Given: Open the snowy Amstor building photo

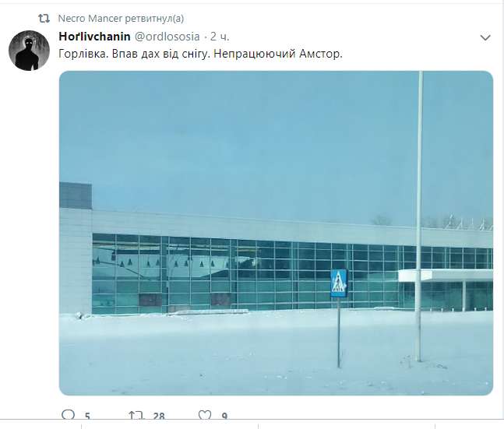Looking at the screenshot, I should coord(276,233).
